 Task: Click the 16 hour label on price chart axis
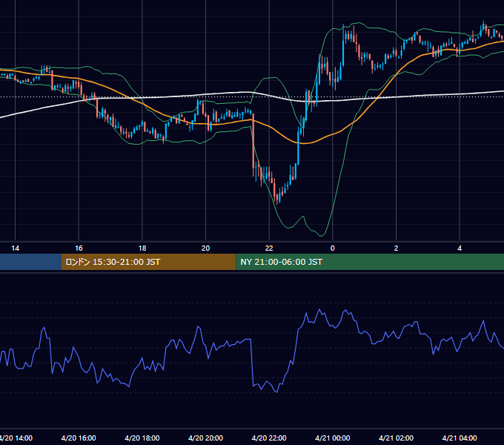pyautogui.click(x=79, y=248)
